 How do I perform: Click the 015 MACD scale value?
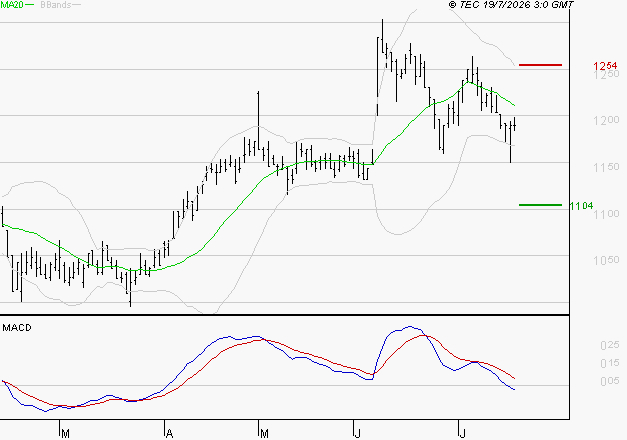610,363
